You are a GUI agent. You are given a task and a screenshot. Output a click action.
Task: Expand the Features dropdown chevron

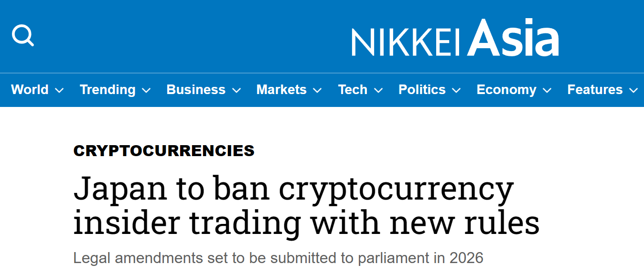634,90
